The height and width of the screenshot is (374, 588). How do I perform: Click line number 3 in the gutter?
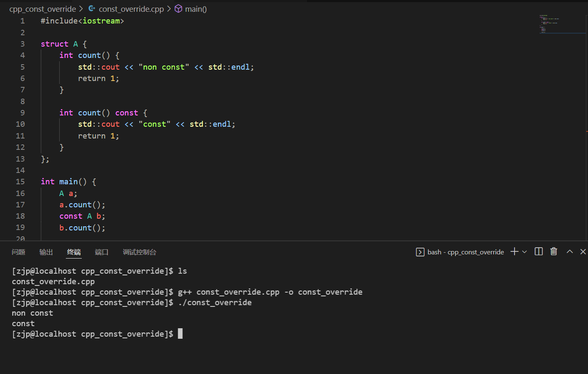click(23, 44)
